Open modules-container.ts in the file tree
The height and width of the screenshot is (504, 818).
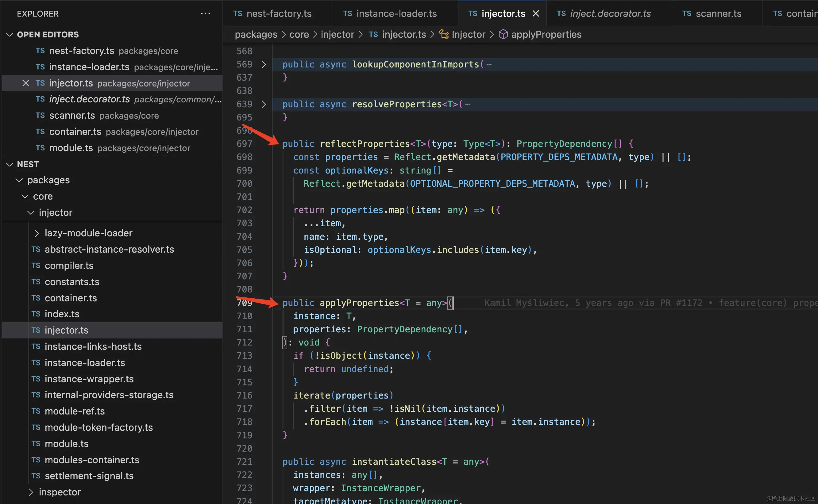pos(112,460)
